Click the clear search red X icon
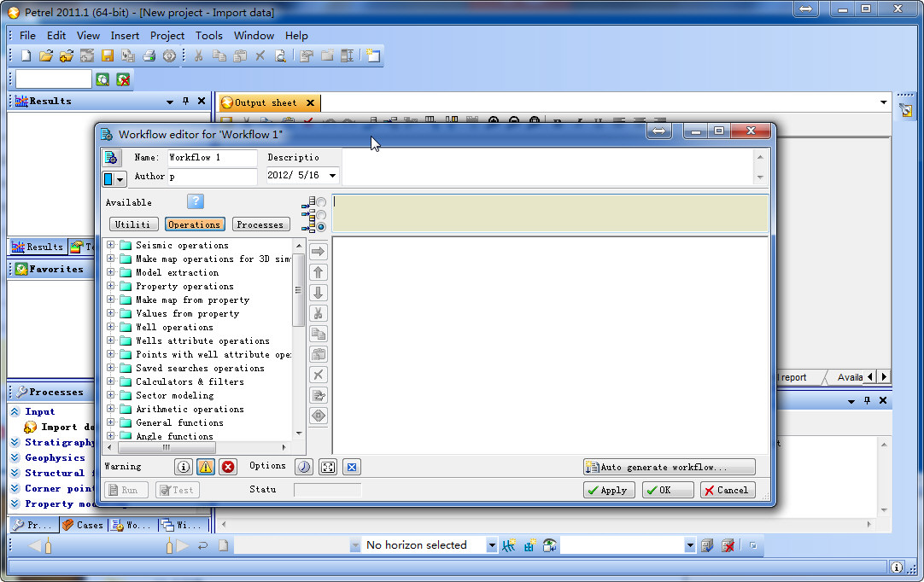Screen dimensions: 924x582 (x=123, y=79)
